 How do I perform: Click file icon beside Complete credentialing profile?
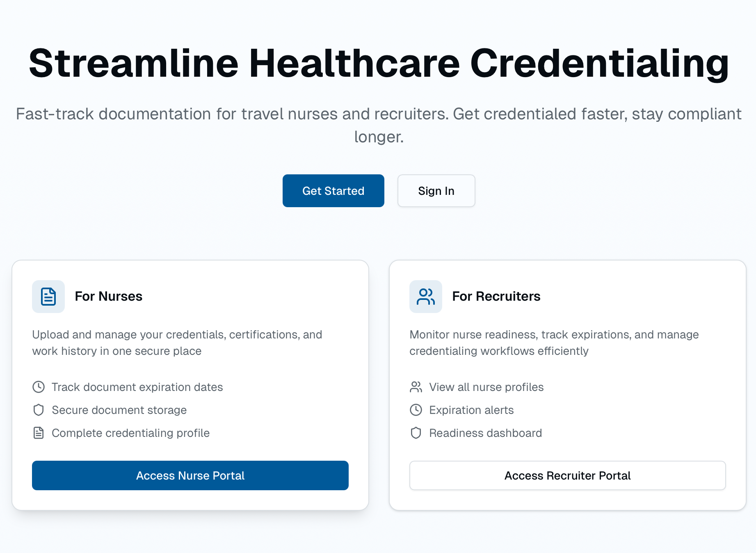pos(39,433)
